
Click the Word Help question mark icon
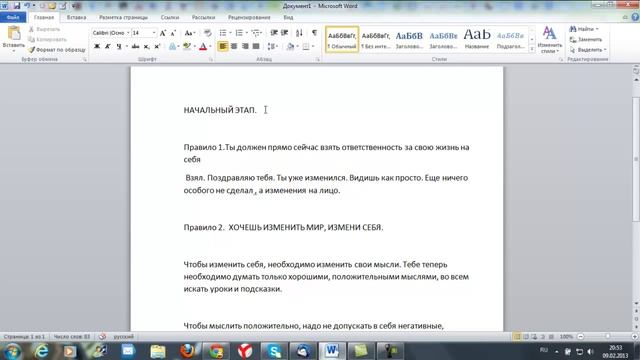point(635,17)
